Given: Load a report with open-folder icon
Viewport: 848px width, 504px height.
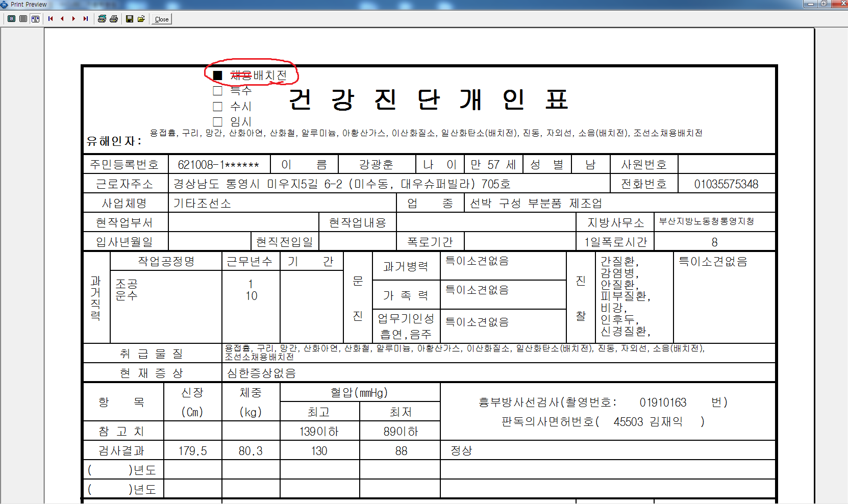Looking at the screenshot, I should point(141,19).
